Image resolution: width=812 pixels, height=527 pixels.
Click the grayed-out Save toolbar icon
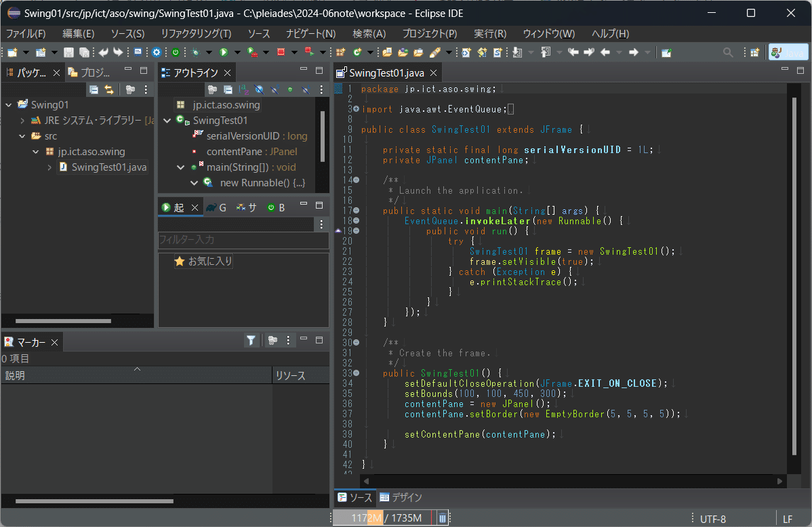pos(68,52)
